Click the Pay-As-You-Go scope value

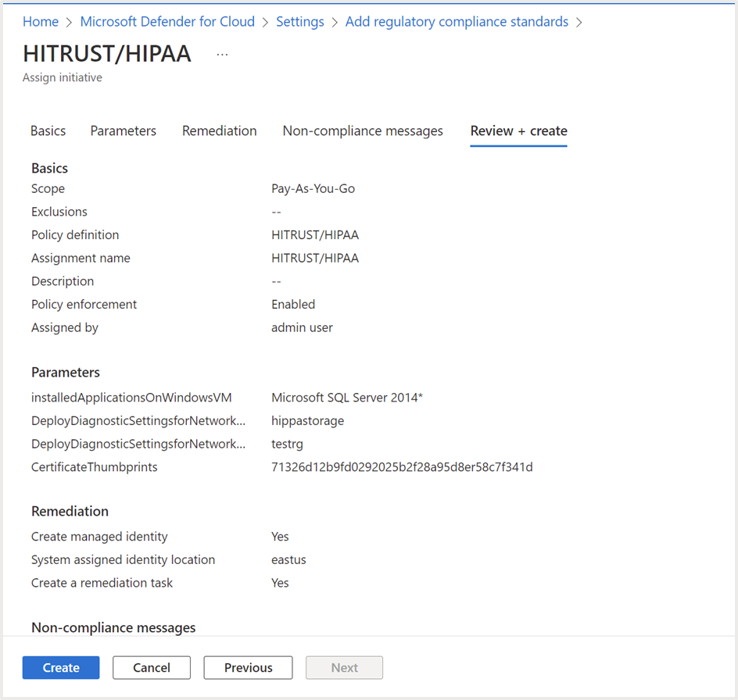[313, 188]
